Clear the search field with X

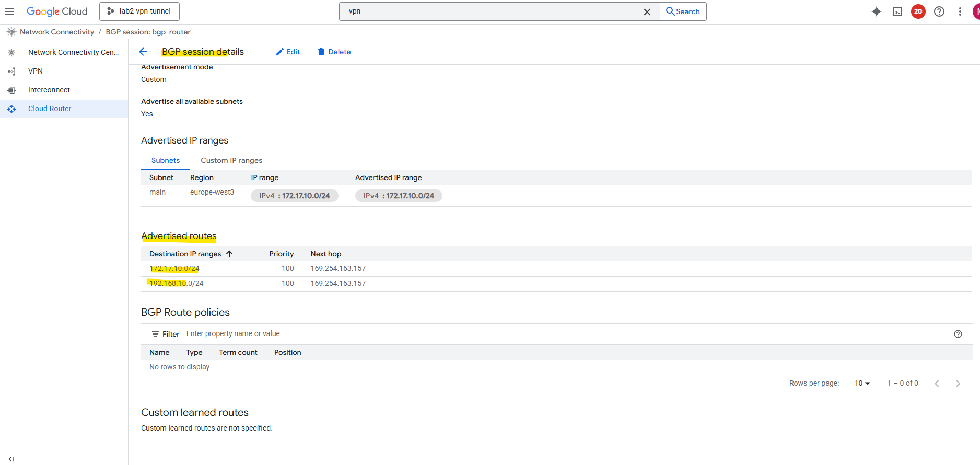click(x=647, y=11)
